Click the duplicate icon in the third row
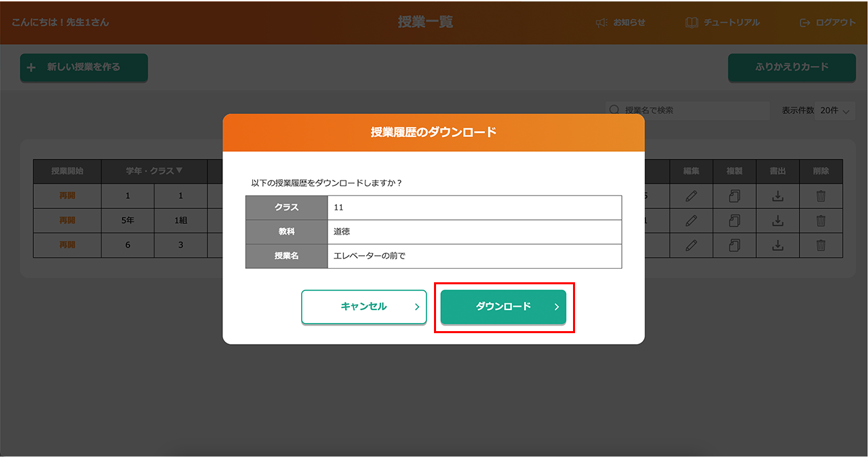 734,245
